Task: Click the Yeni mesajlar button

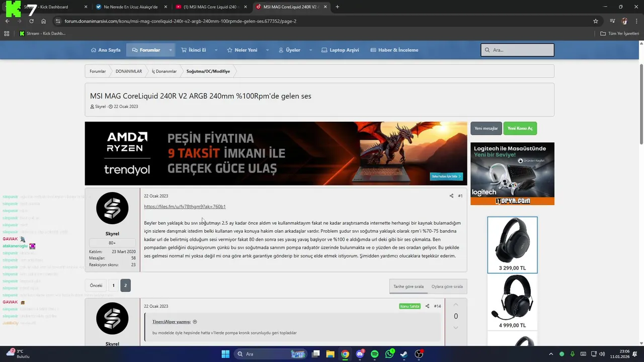Action: (x=486, y=129)
